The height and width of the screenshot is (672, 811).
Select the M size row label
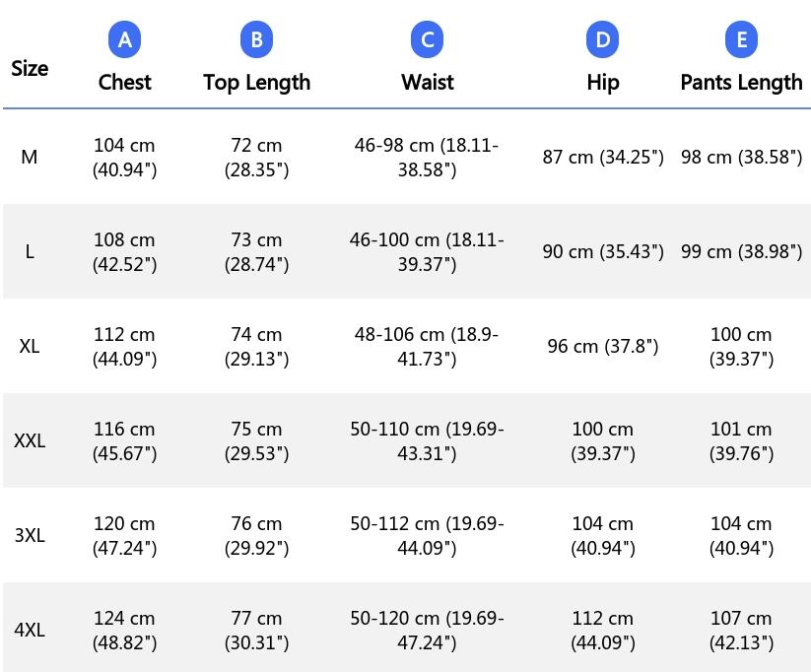tap(30, 157)
